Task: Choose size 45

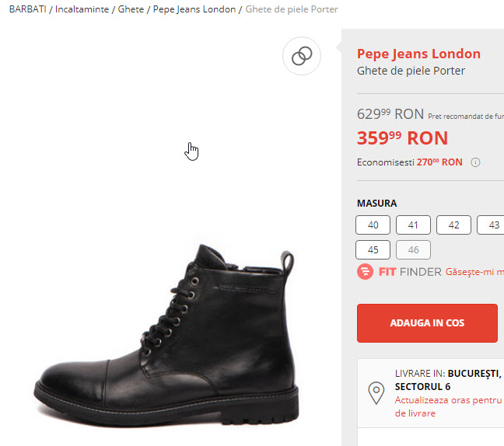Action: (373, 250)
